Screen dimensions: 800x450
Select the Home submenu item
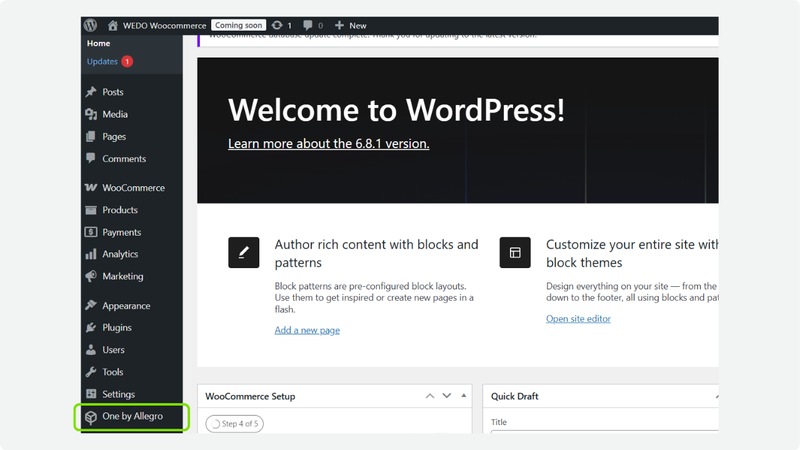pyautogui.click(x=98, y=43)
